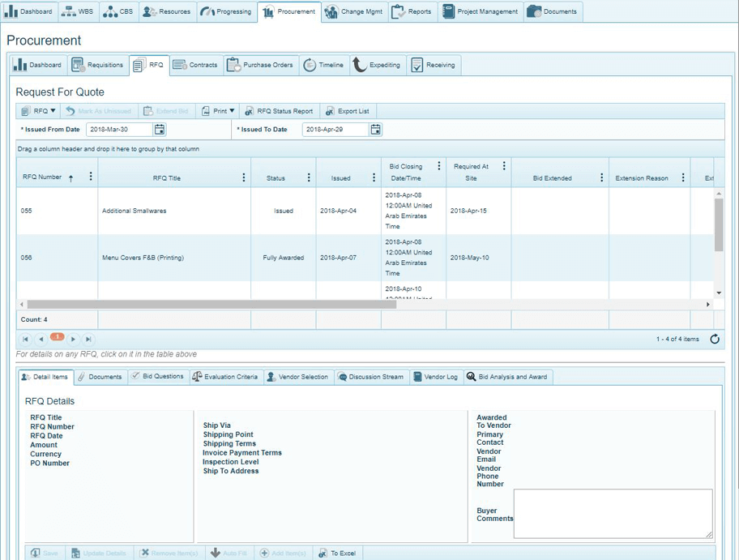Open calendar picker for Issued From Date
The height and width of the screenshot is (560, 739).
(160, 130)
